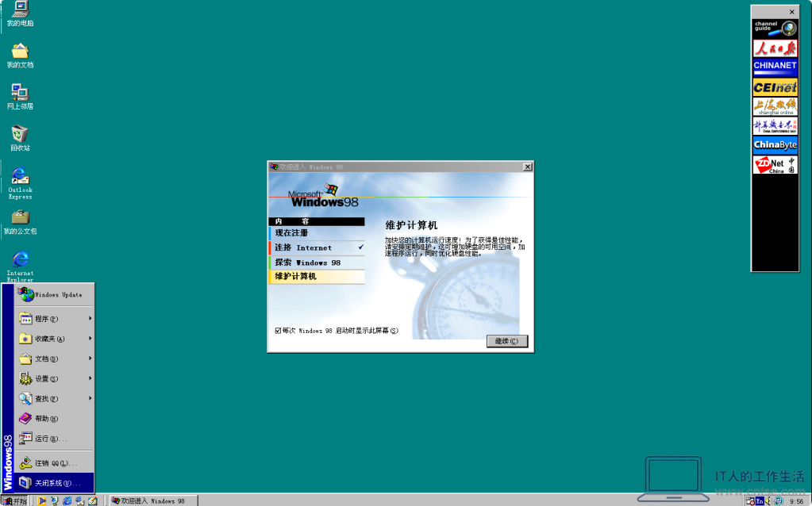The width and height of the screenshot is (812, 506).
Task: Expand the 收藏夹(A) submenu
Action: pos(55,339)
